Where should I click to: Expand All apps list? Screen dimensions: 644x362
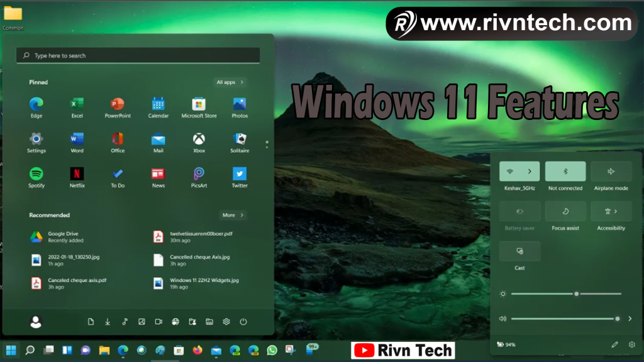[x=230, y=82]
